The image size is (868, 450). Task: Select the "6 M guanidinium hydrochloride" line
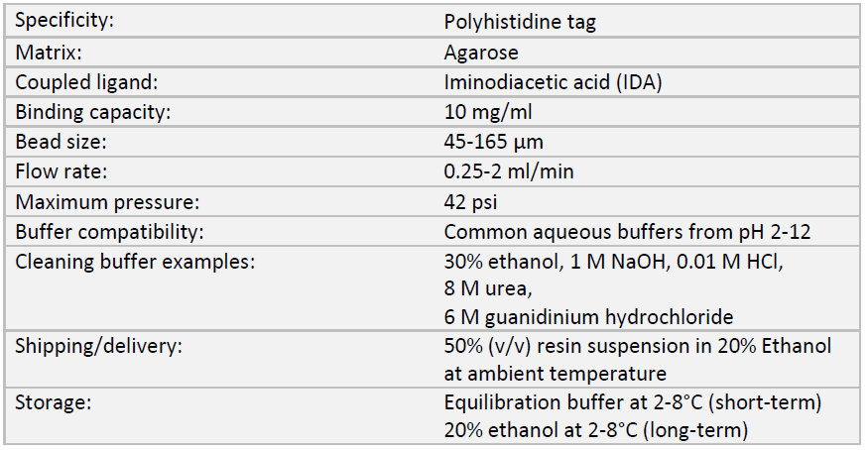pos(588,316)
